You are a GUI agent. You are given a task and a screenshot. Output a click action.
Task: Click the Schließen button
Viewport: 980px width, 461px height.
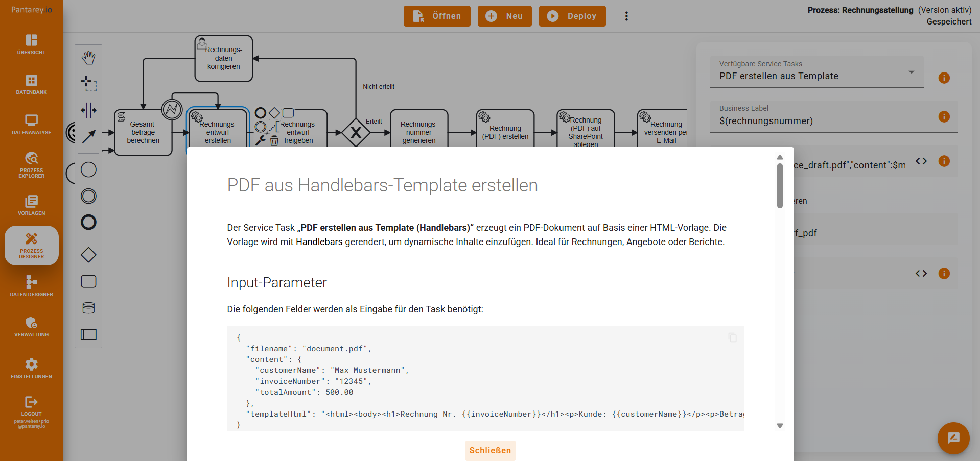pyautogui.click(x=490, y=450)
